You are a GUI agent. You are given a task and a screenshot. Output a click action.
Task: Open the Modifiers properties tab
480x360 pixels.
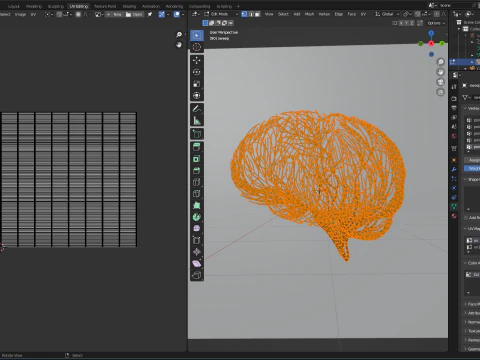tap(454, 169)
